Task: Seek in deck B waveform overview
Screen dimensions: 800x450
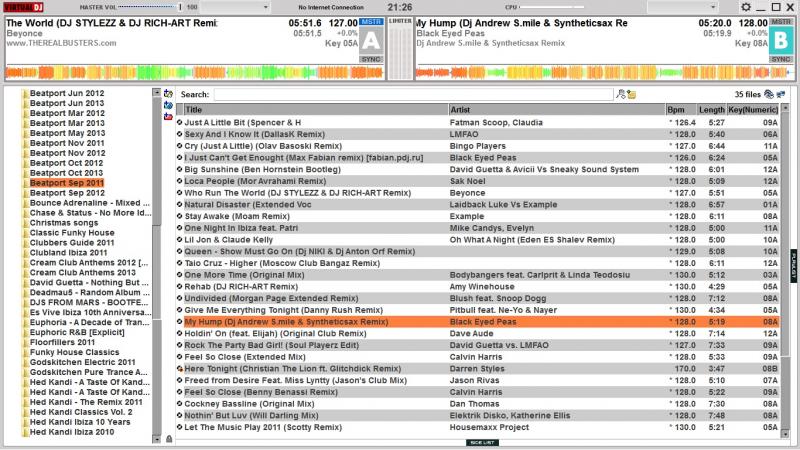Action: coord(605,72)
